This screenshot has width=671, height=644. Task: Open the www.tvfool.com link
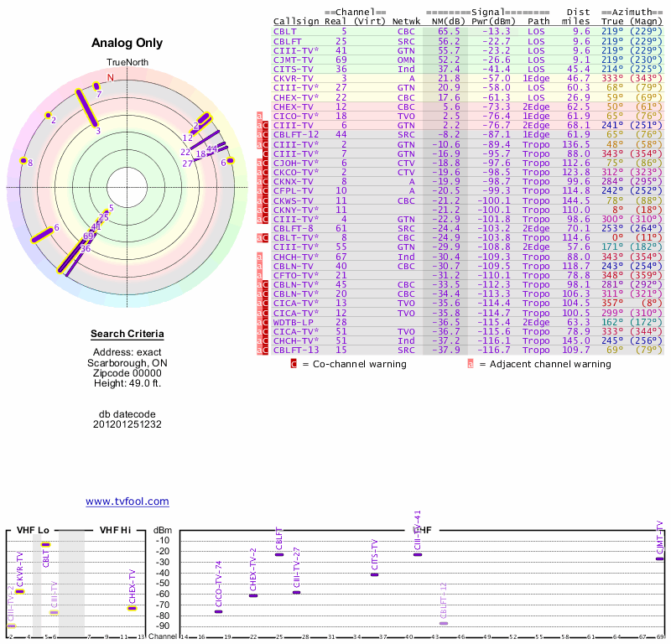tap(127, 501)
